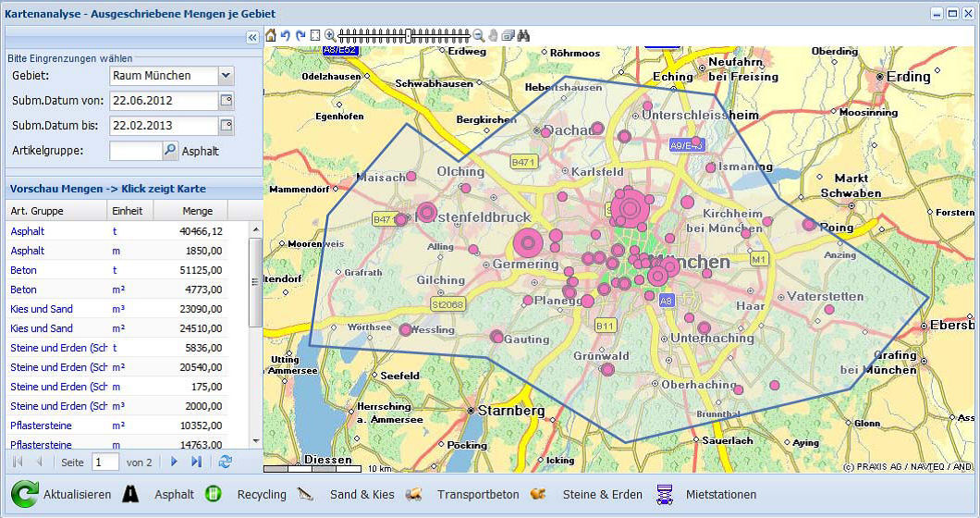Viewport: 980px width, 518px height.
Task: Open the Gebiet dropdown list
Action: [227, 76]
